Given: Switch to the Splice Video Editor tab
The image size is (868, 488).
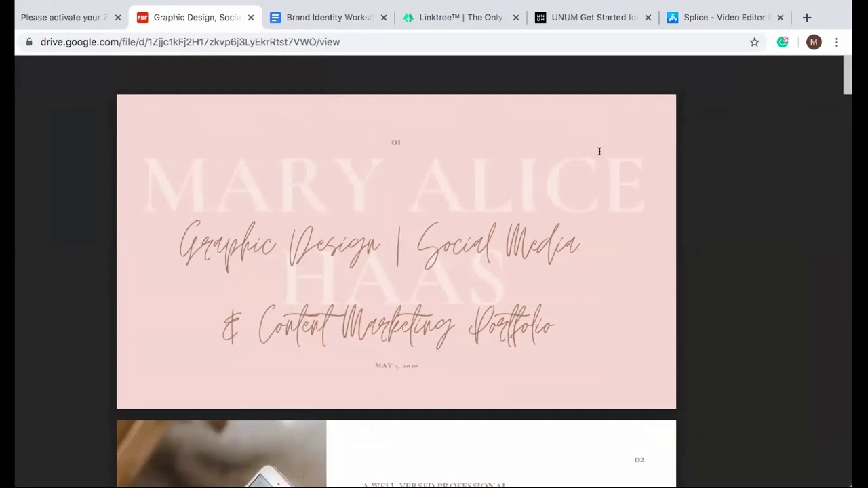Looking at the screenshot, I should click(724, 18).
